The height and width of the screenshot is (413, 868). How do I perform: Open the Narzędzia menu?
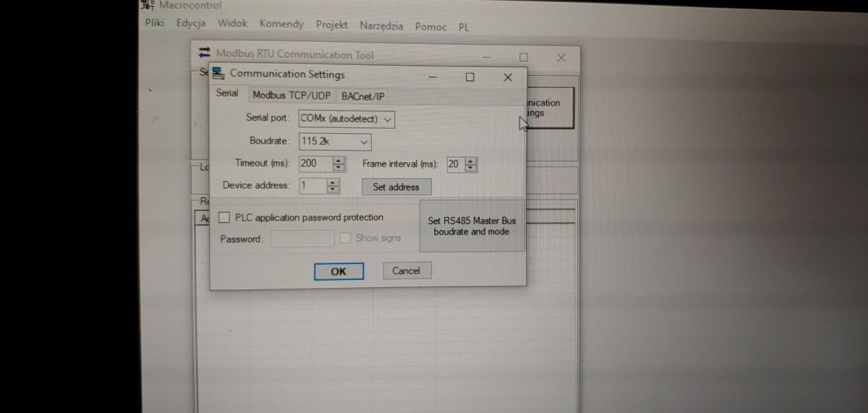click(x=381, y=25)
